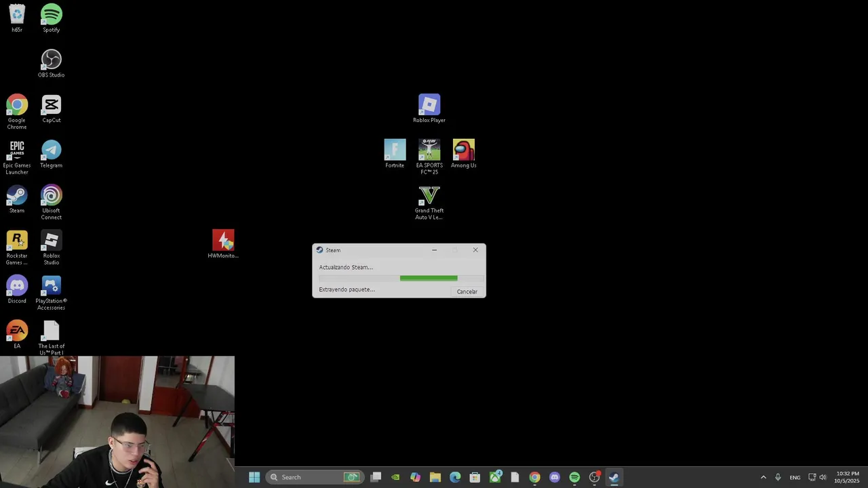Viewport: 868px width, 488px height.
Task: Click the microphone tray icon
Action: [778, 477]
